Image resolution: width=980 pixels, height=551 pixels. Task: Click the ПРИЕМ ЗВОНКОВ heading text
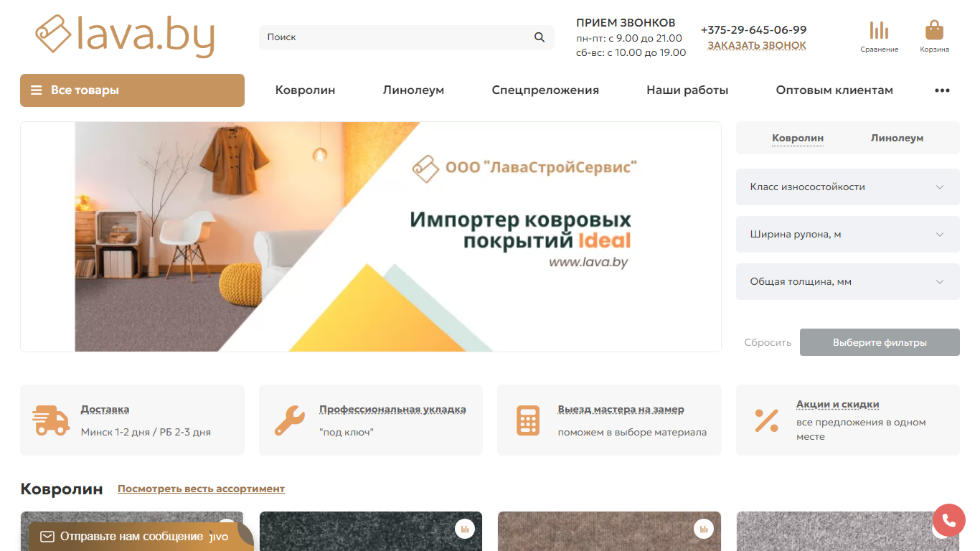626,23
